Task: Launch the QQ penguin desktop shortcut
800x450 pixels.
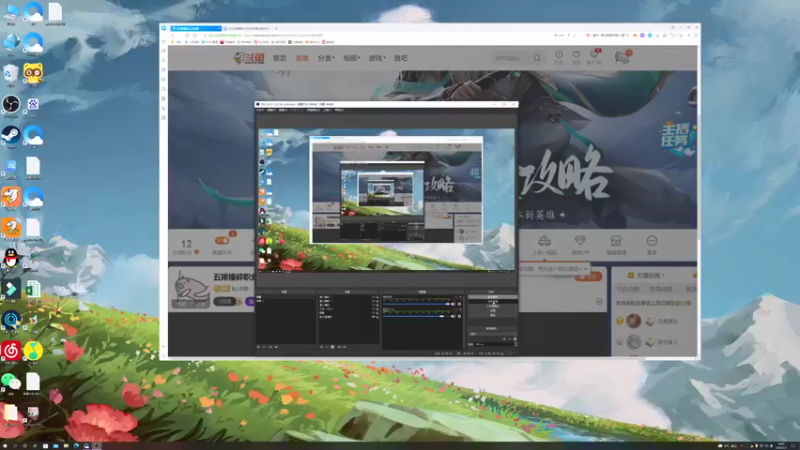Action: point(11,259)
